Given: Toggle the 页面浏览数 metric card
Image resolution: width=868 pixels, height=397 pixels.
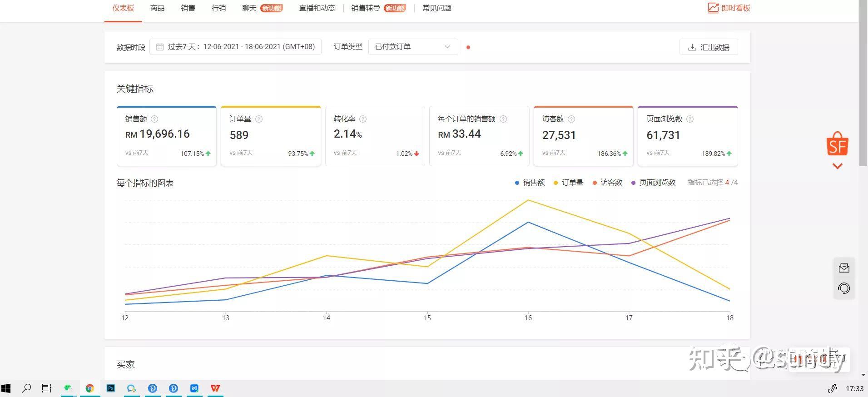Looking at the screenshot, I should [688, 136].
